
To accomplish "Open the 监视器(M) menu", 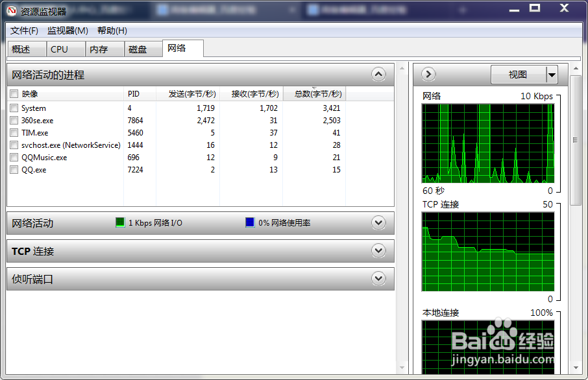I will click(x=68, y=30).
